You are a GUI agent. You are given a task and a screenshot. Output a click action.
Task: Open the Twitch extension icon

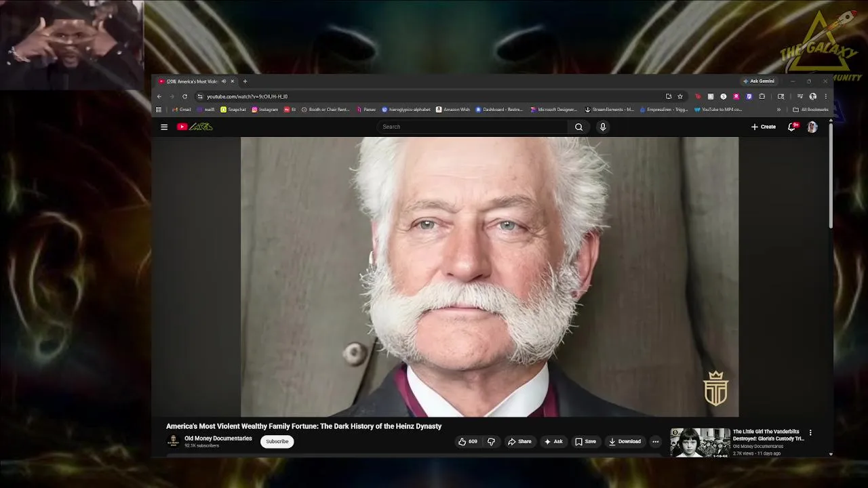749,96
